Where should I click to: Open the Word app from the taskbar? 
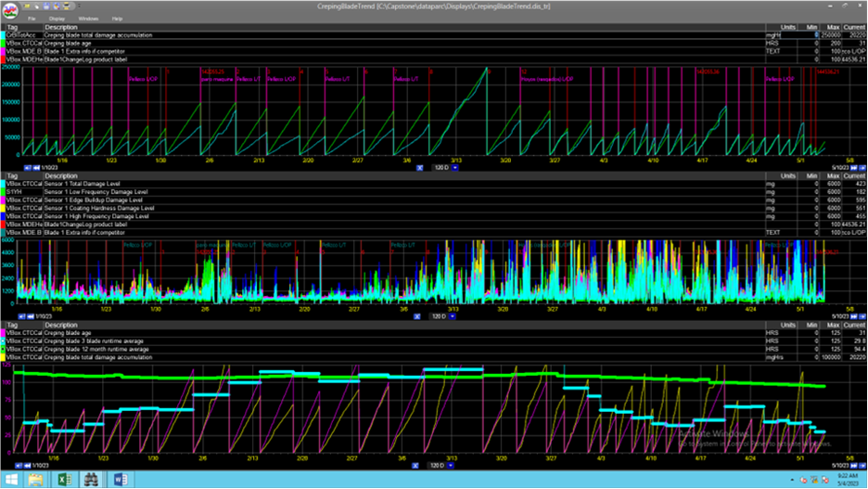(120, 480)
